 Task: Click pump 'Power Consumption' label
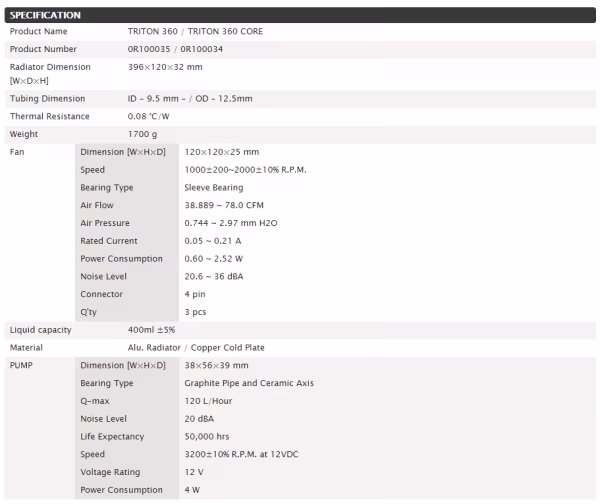[x=121, y=490]
